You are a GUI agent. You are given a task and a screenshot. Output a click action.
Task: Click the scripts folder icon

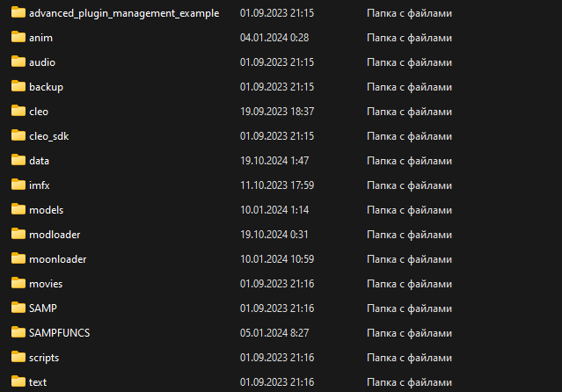(x=18, y=358)
